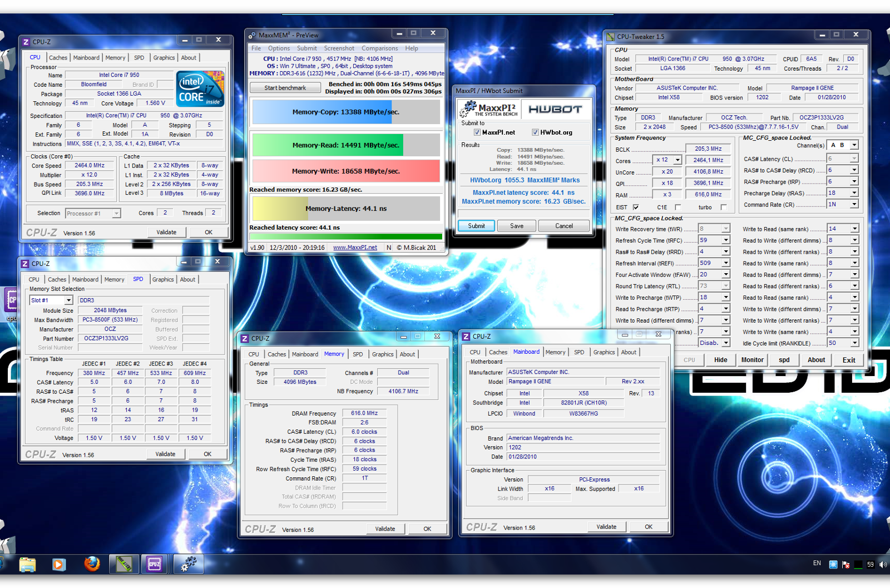Open Precharge Delay (tRAS) dropdown
The image size is (890, 588).
click(854, 193)
